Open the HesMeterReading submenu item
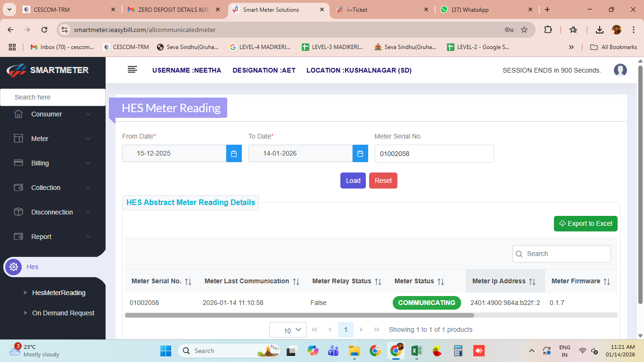 (x=59, y=293)
